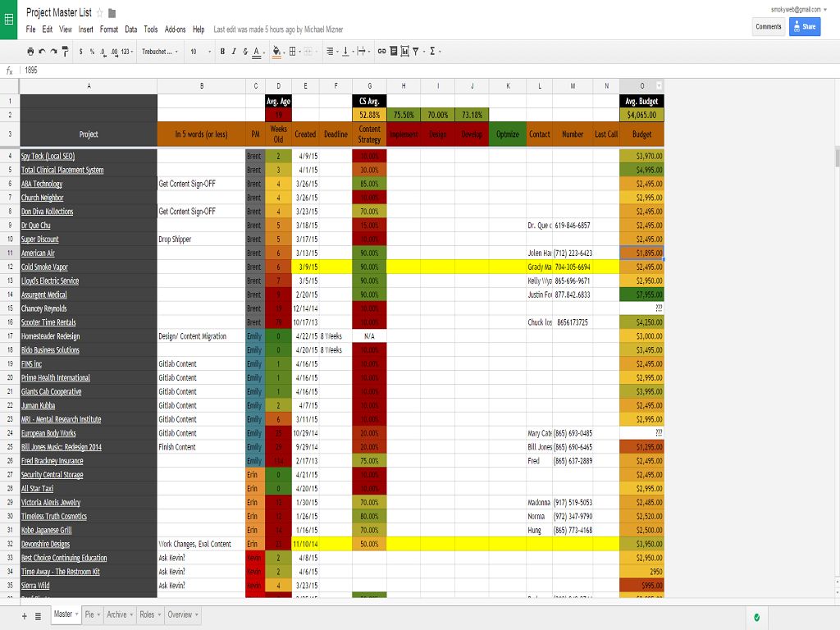Toggle Strikethrough formatting

pos(244,52)
